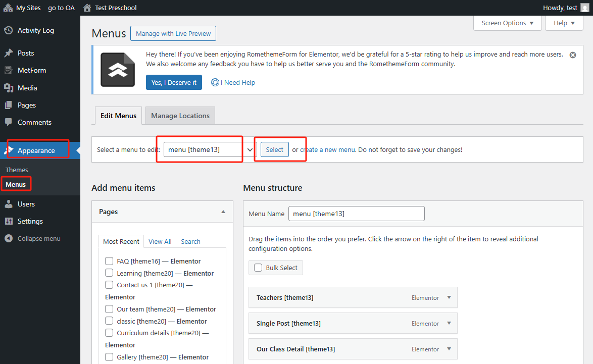Image resolution: width=593 pixels, height=364 pixels.
Task: Click the create a new menu link
Action: click(x=327, y=149)
